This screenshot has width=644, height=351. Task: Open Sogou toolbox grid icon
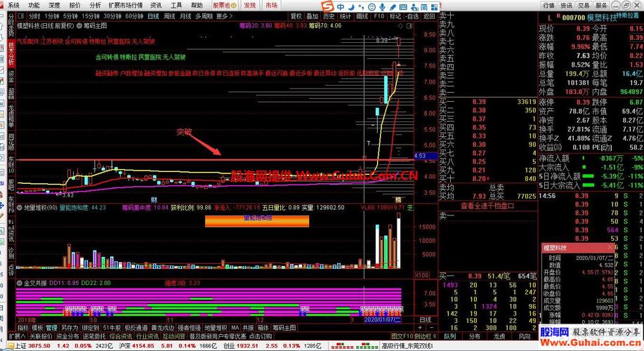pos(433,6)
